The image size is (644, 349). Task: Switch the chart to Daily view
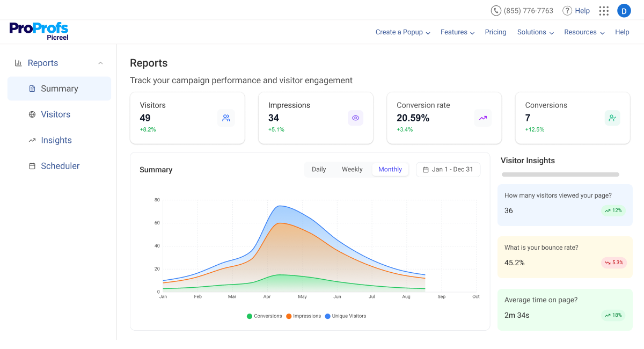coord(319,170)
